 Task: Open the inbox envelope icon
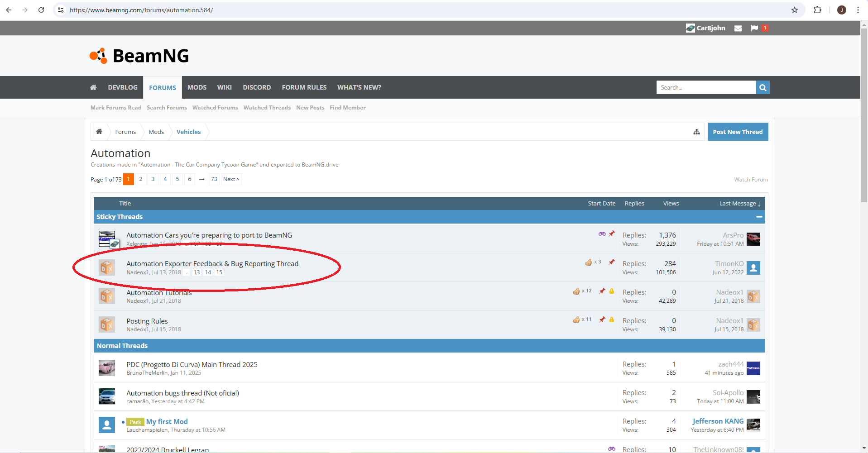tap(738, 28)
